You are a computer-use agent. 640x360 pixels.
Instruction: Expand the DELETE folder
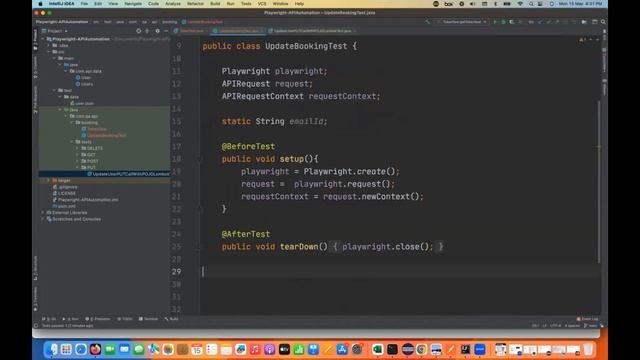(x=77, y=148)
